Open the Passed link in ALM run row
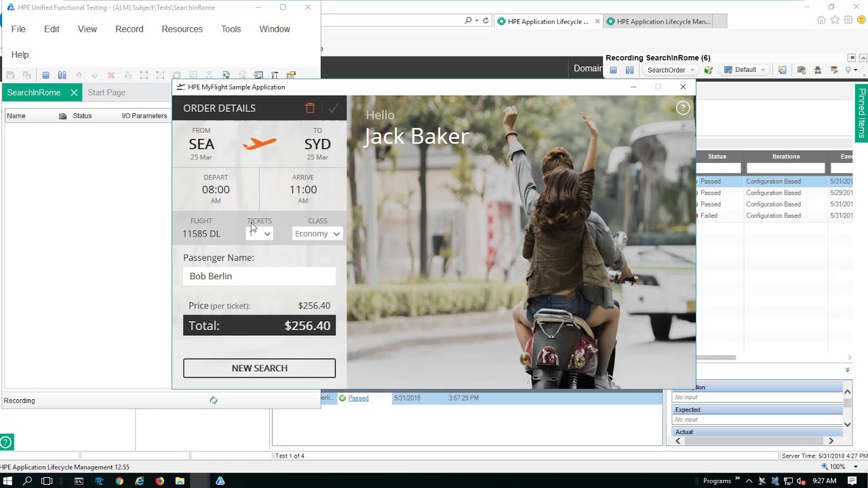The width and height of the screenshot is (868, 488). 358,398
